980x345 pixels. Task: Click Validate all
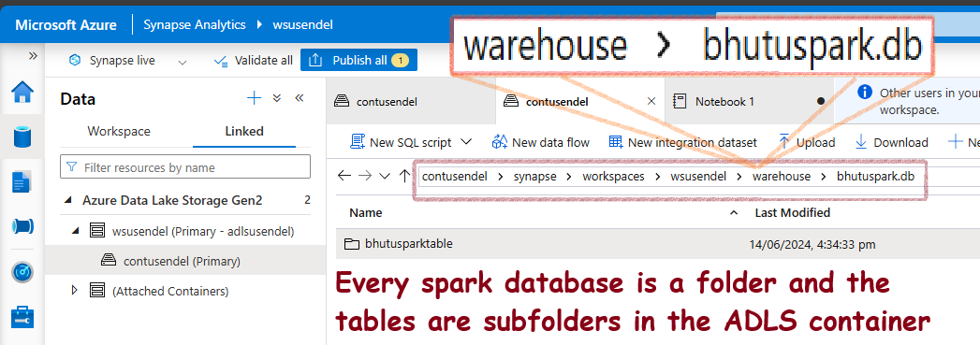[253, 61]
